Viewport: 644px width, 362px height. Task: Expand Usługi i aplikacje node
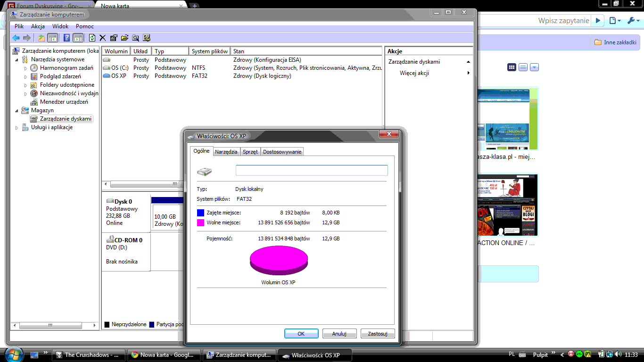point(17,128)
